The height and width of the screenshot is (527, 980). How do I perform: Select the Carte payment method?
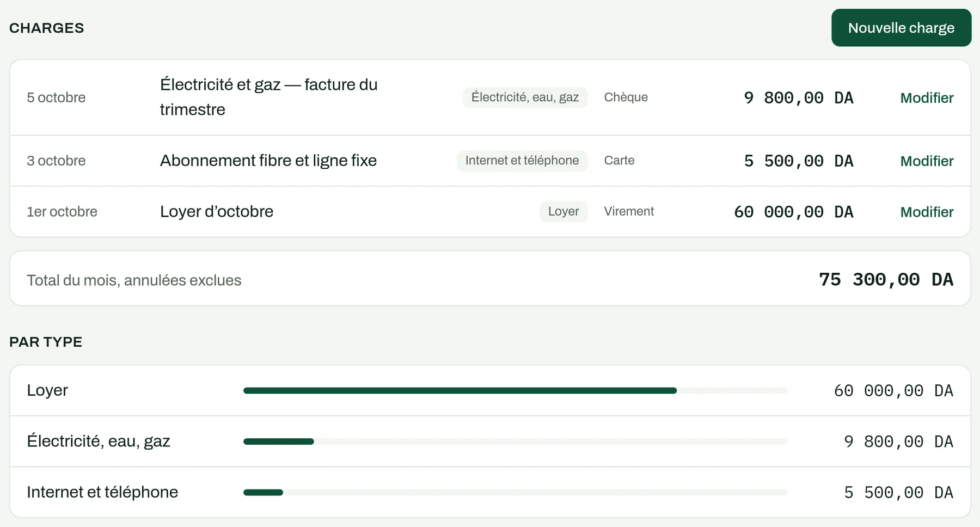[x=620, y=161]
